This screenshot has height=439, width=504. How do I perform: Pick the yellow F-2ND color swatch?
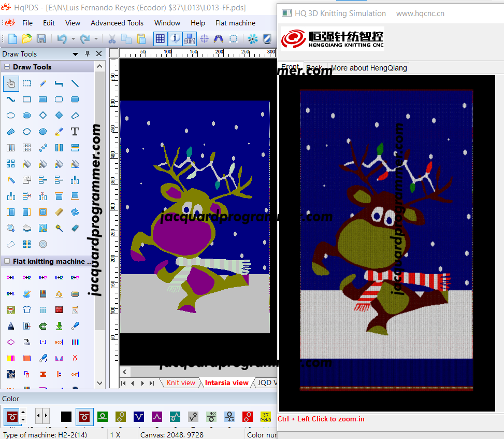point(266,417)
